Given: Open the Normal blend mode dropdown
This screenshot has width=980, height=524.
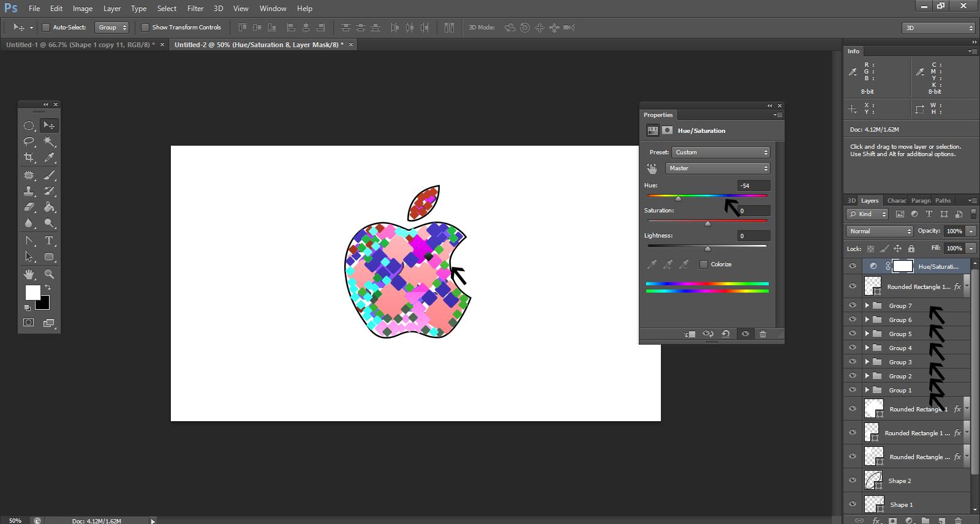Looking at the screenshot, I should coord(880,231).
